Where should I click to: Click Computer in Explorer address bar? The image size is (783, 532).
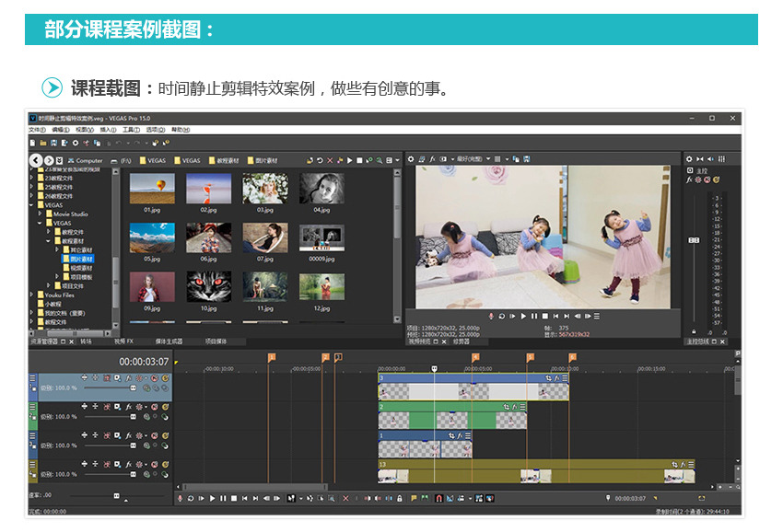[x=86, y=160]
